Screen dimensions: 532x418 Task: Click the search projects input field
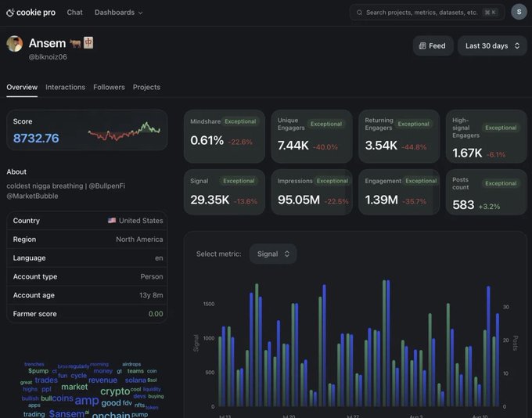click(x=427, y=13)
